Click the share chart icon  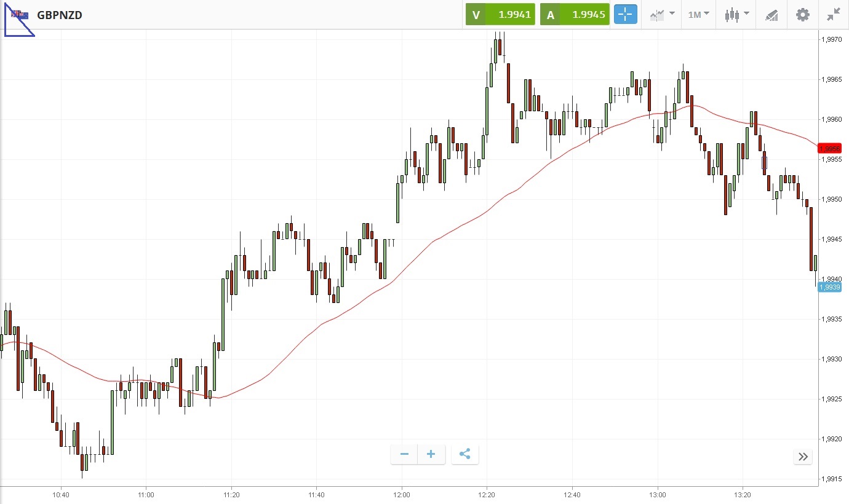(x=465, y=455)
